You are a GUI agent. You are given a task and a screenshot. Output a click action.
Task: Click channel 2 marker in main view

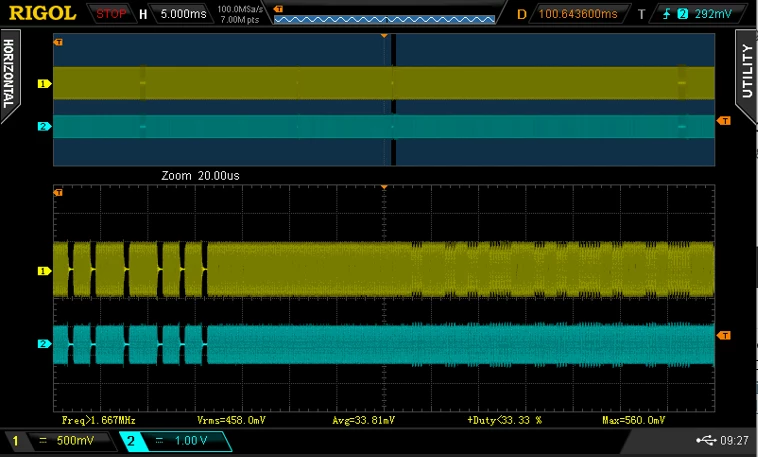[44, 126]
